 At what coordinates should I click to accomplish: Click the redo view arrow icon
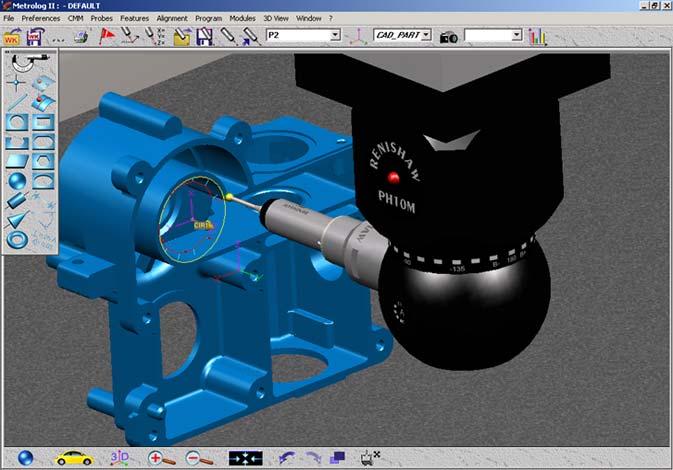[x=313, y=458]
